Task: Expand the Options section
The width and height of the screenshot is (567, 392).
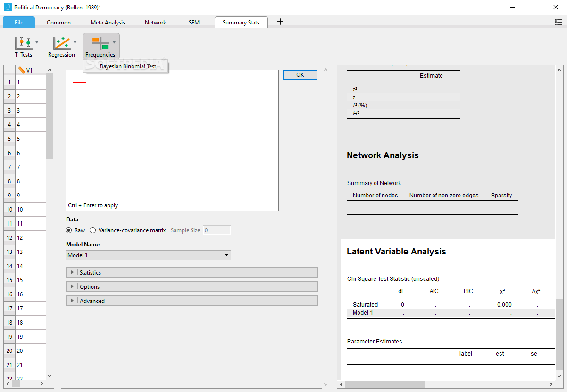Action: [192, 286]
